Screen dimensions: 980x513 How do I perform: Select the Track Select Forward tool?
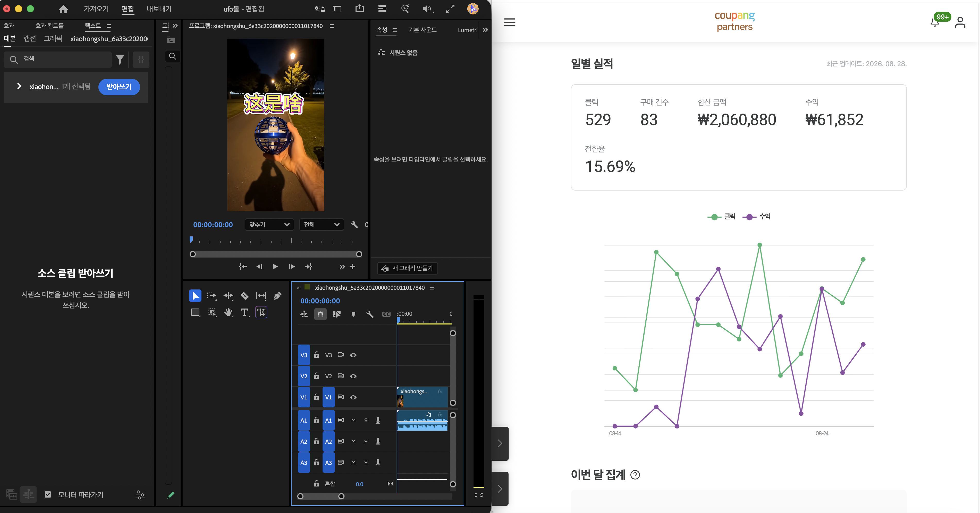(212, 295)
